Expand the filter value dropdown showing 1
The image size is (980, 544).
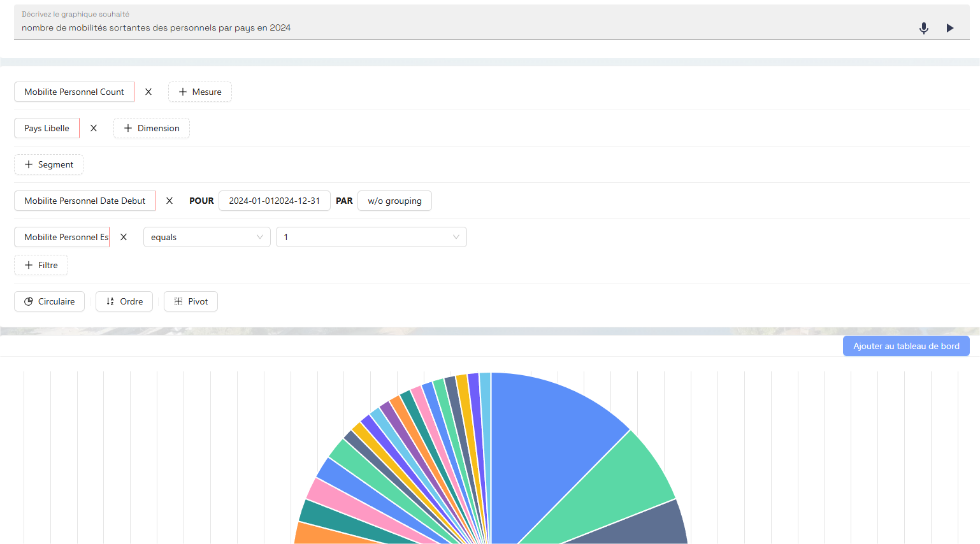(x=371, y=237)
